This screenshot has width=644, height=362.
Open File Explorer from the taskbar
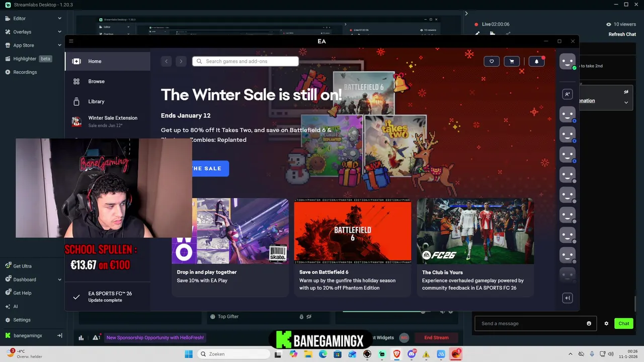pos(308,354)
